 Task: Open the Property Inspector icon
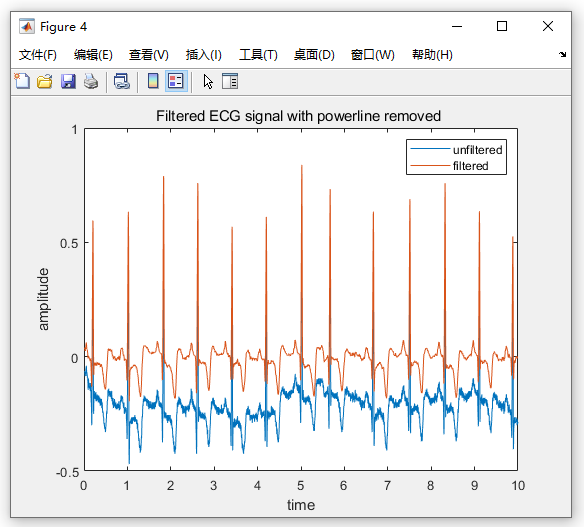pos(230,81)
